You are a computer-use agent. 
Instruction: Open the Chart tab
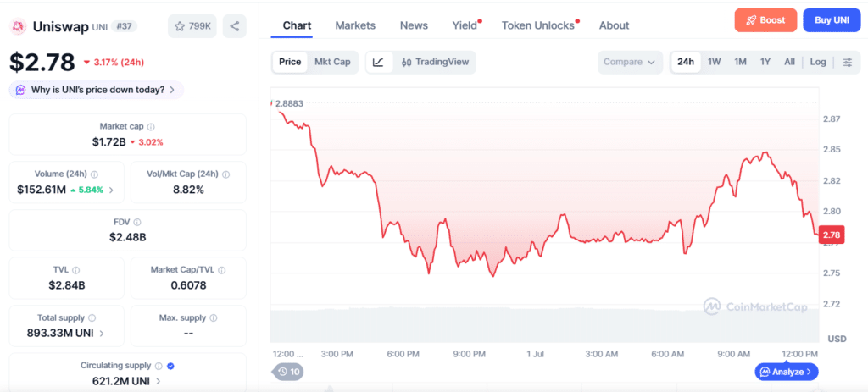coord(297,25)
